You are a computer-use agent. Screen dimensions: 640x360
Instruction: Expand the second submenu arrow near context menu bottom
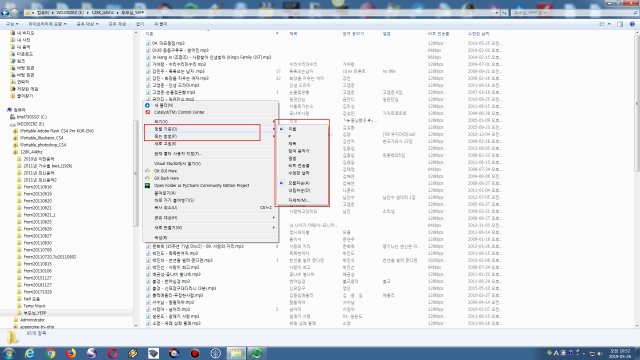point(274,228)
